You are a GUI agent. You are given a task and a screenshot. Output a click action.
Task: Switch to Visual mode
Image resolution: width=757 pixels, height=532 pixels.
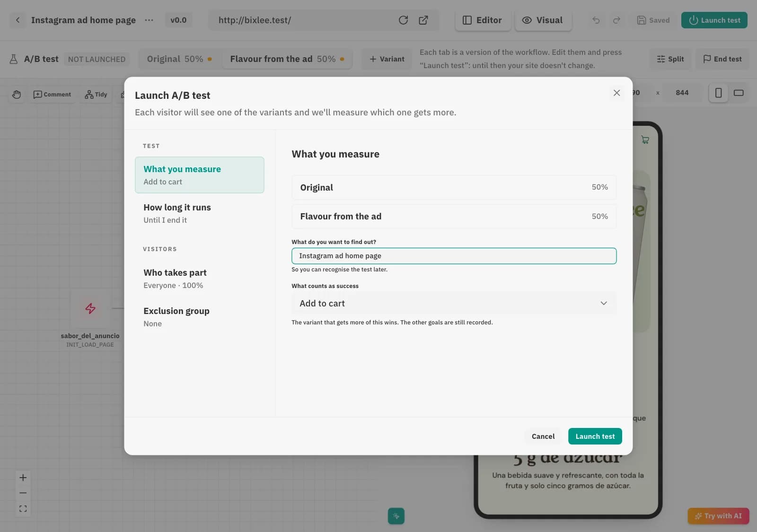click(543, 20)
